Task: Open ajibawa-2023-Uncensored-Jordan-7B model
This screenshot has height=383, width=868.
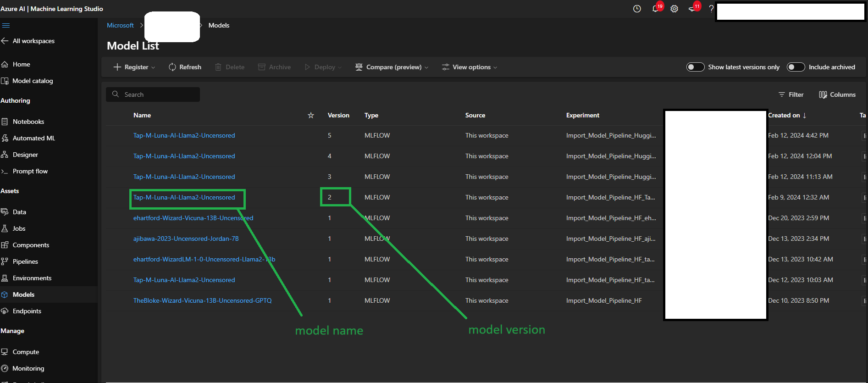Action: [186, 239]
